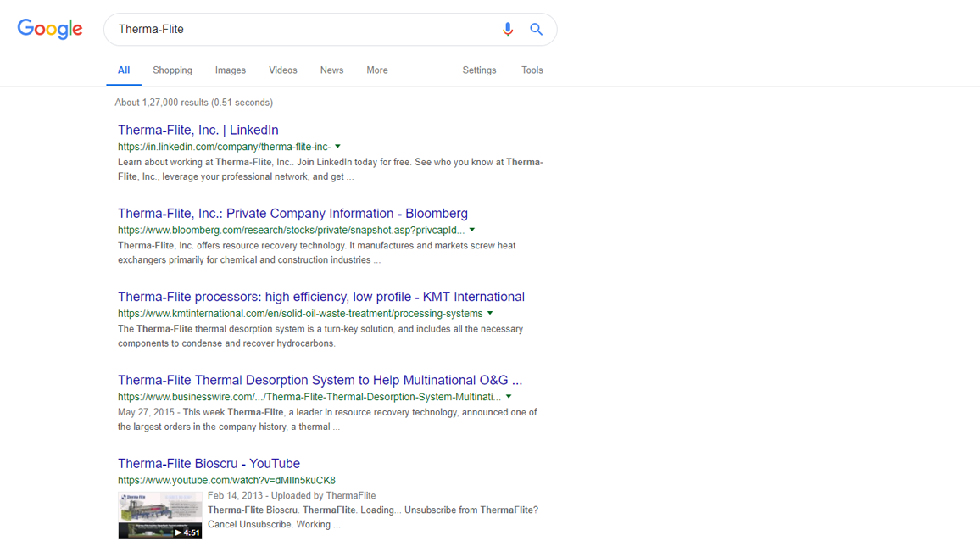Click the 'Cancel Unsubscribe. Working ...' snippet line
Viewport: 980px width, 552px height.
[x=274, y=525]
